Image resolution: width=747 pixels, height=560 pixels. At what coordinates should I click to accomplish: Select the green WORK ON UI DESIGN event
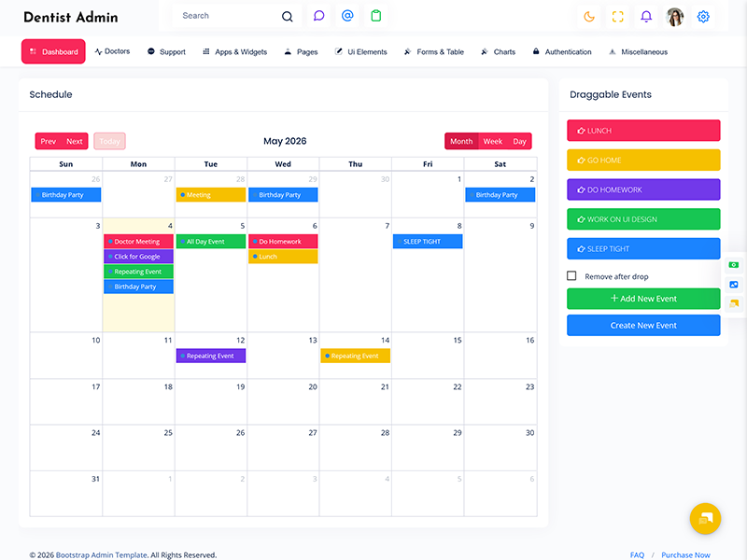(643, 219)
